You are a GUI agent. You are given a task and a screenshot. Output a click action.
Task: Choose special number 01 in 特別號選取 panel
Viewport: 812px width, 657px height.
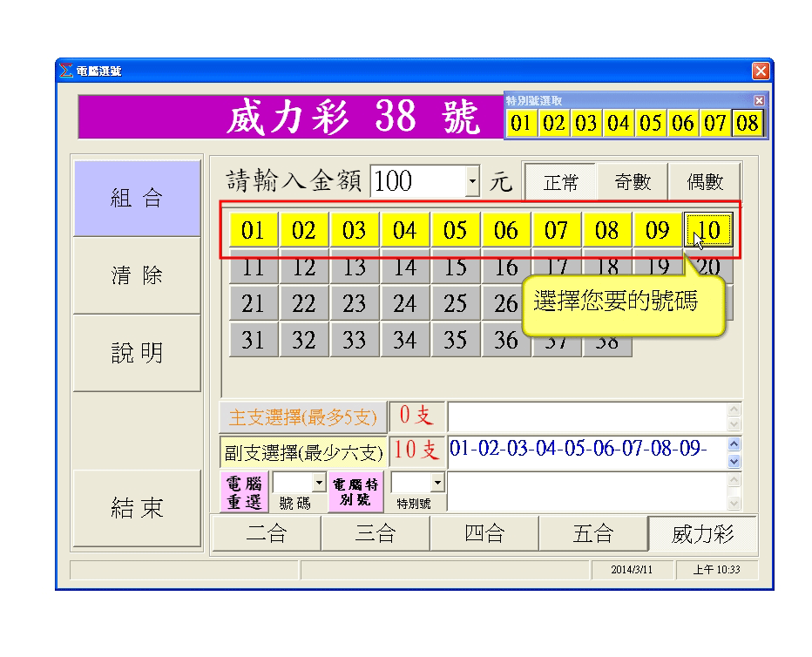click(522, 123)
